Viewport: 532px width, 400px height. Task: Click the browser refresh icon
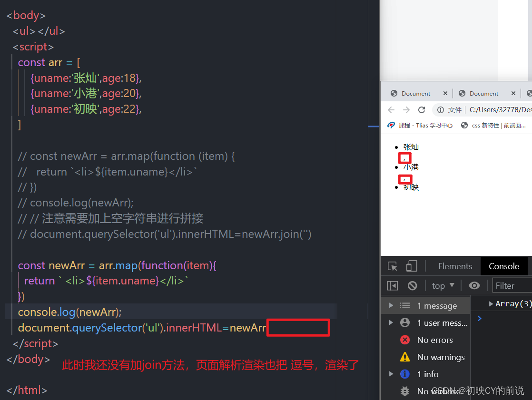[x=422, y=109]
